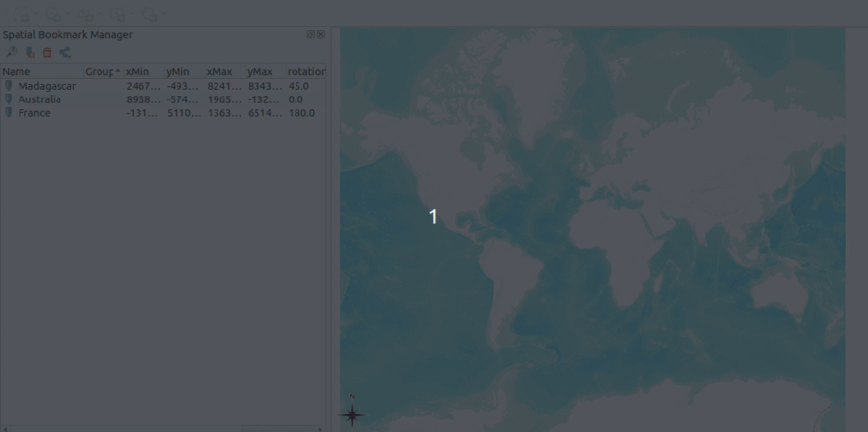Click the horizontal scrollbar left arrow

pyautogui.click(x=4, y=428)
